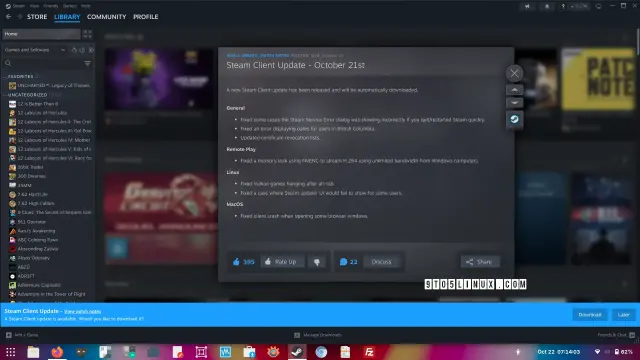The height and width of the screenshot is (360, 640).
Task: Click the thumbs-down rate icon
Action: [316, 262]
